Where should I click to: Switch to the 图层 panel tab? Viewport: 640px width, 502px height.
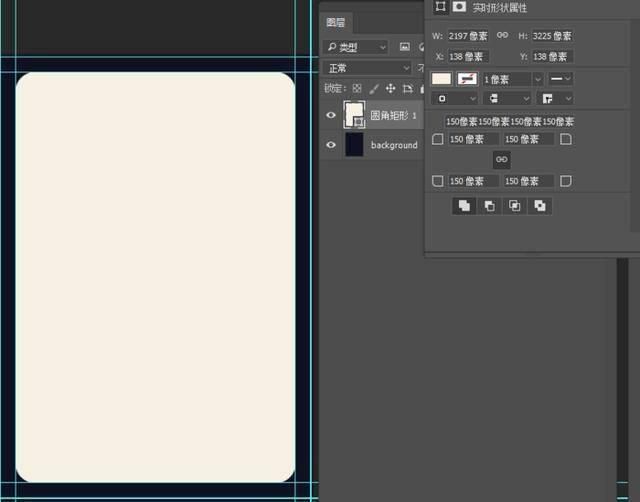[336, 22]
